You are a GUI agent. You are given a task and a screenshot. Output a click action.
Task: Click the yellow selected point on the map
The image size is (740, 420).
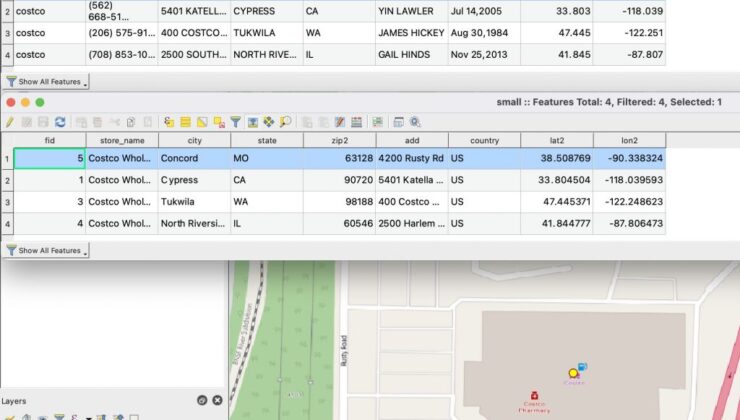(x=573, y=373)
